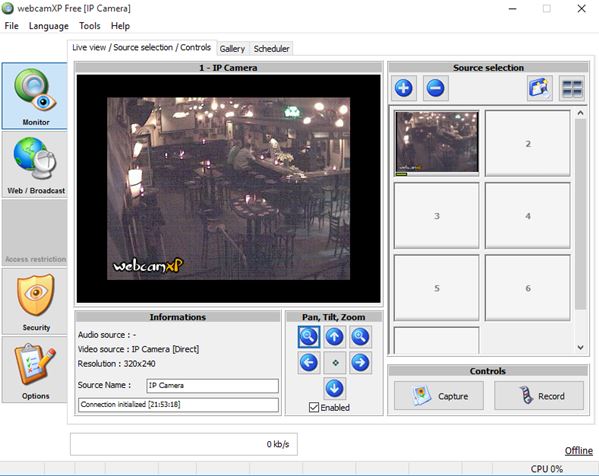599x476 pixels.
Task: Select empty source slot 5
Action: (x=437, y=288)
